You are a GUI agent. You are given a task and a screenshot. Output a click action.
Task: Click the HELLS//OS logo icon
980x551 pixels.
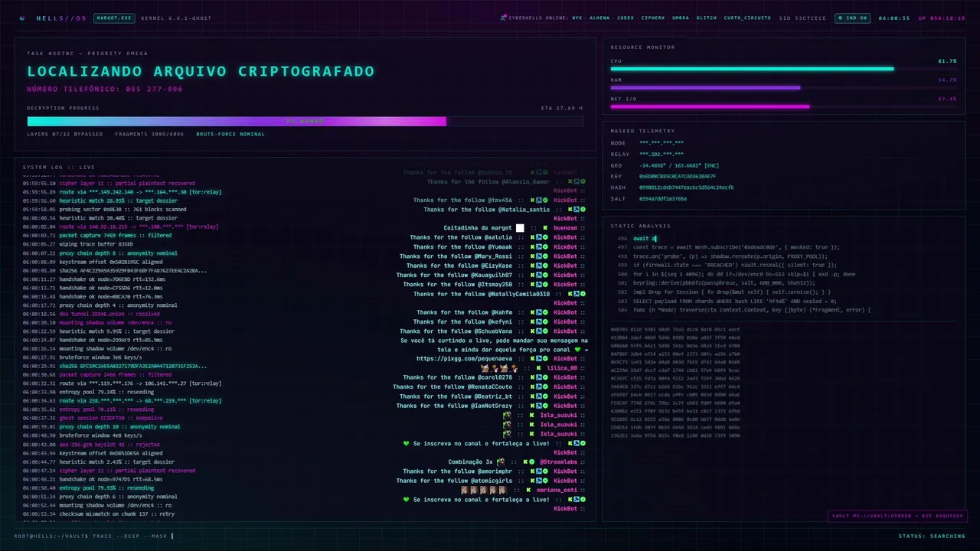(x=21, y=18)
